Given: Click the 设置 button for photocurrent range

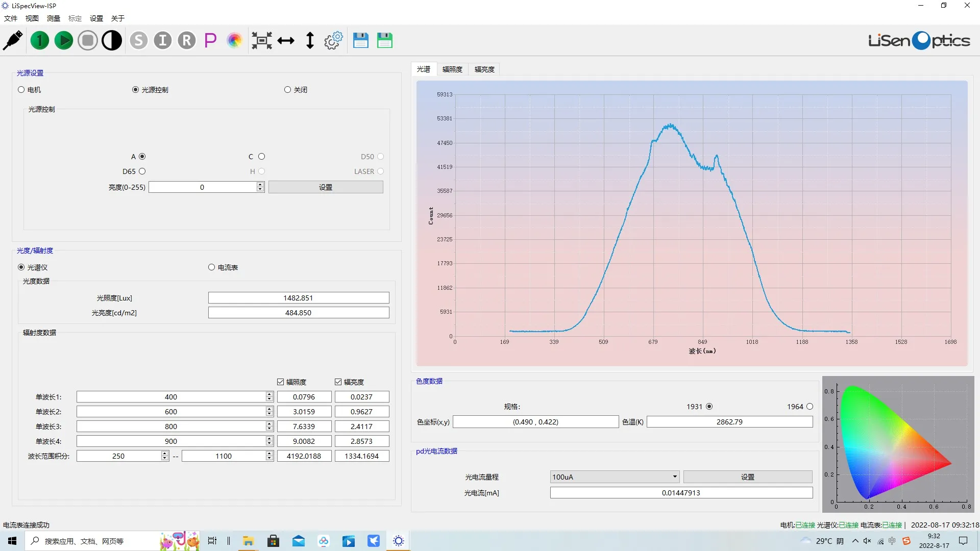Looking at the screenshot, I should click(x=747, y=477).
